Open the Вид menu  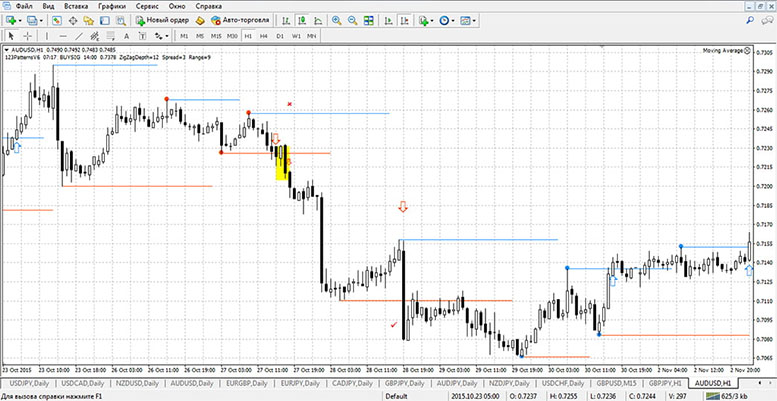tap(48, 6)
